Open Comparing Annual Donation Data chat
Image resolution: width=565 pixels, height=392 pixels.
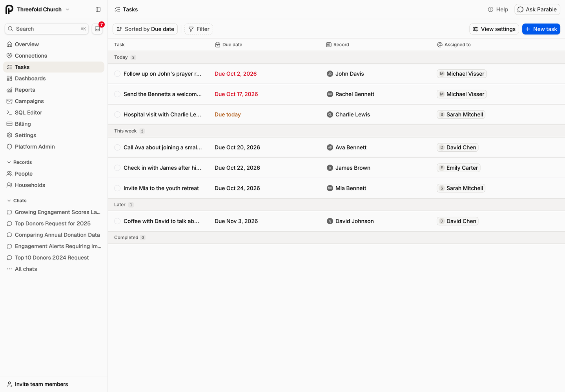tap(54, 235)
